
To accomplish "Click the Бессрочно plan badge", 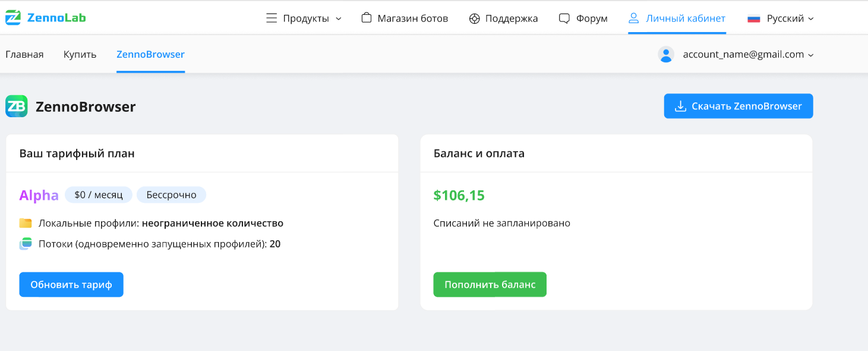I will tap(171, 195).
